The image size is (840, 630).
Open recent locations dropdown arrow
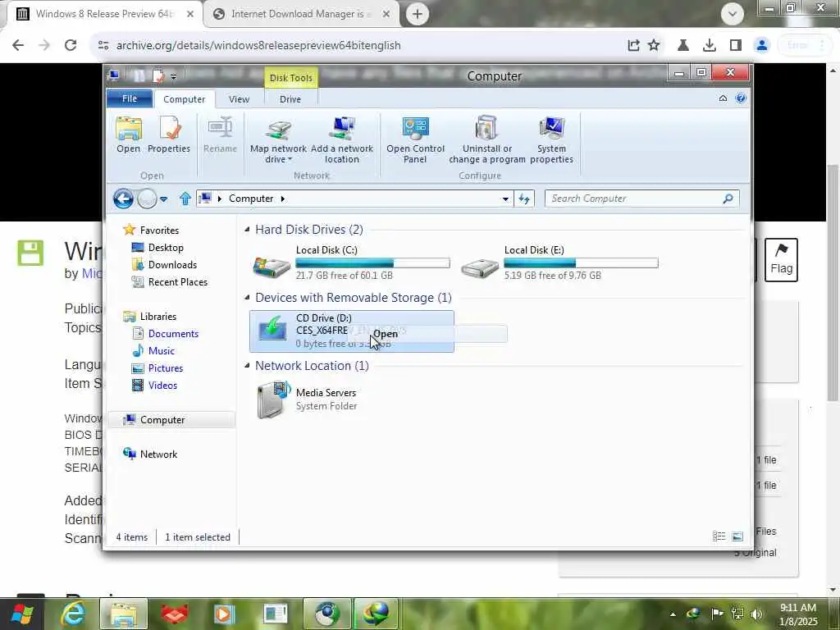[163, 199]
